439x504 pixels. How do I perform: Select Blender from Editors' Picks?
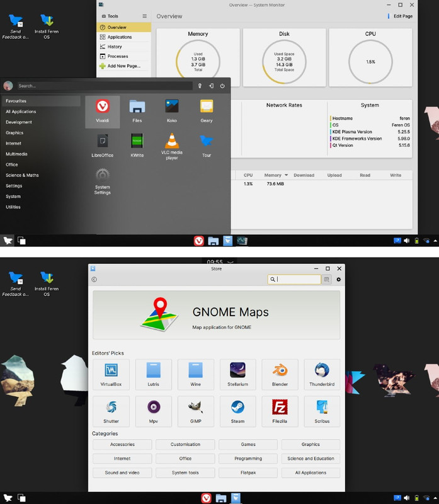(x=280, y=374)
